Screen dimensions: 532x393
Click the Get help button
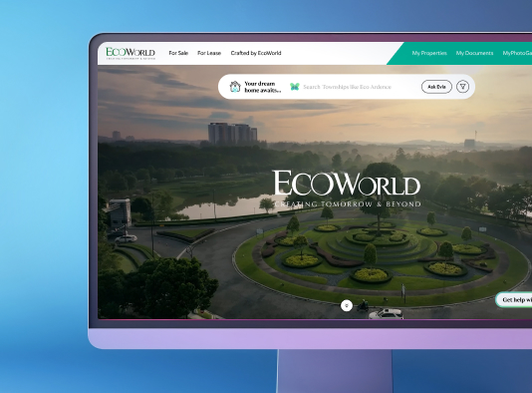click(x=514, y=300)
